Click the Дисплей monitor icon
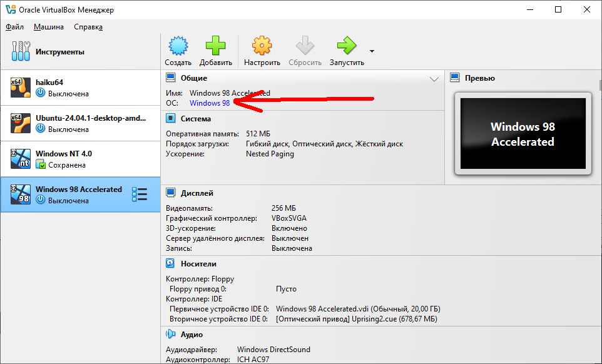This screenshot has width=602, height=364. tap(170, 193)
